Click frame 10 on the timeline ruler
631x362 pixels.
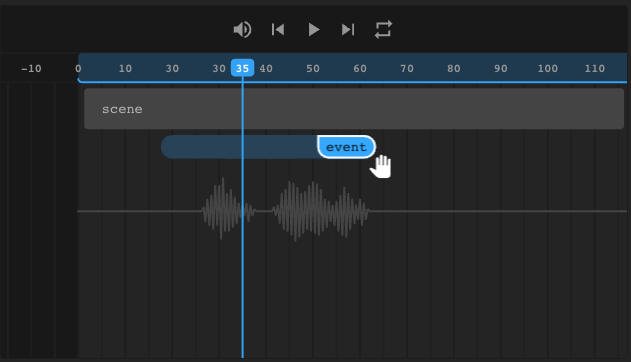coord(125,68)
